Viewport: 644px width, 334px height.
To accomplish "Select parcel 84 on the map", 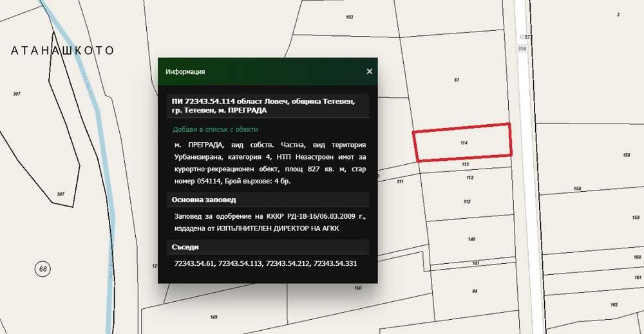I will pyautogui.click(x=475, y=291).
